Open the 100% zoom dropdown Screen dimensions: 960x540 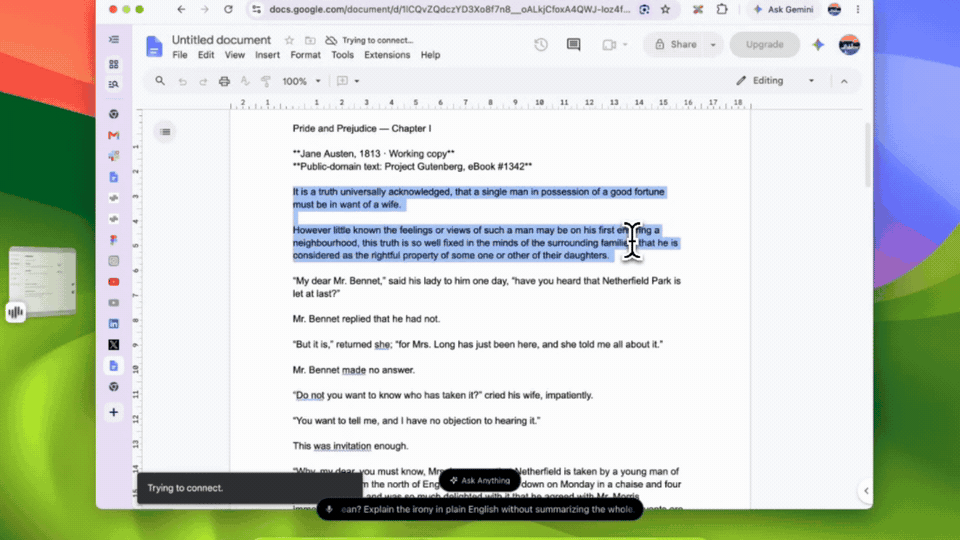(301, 81)
